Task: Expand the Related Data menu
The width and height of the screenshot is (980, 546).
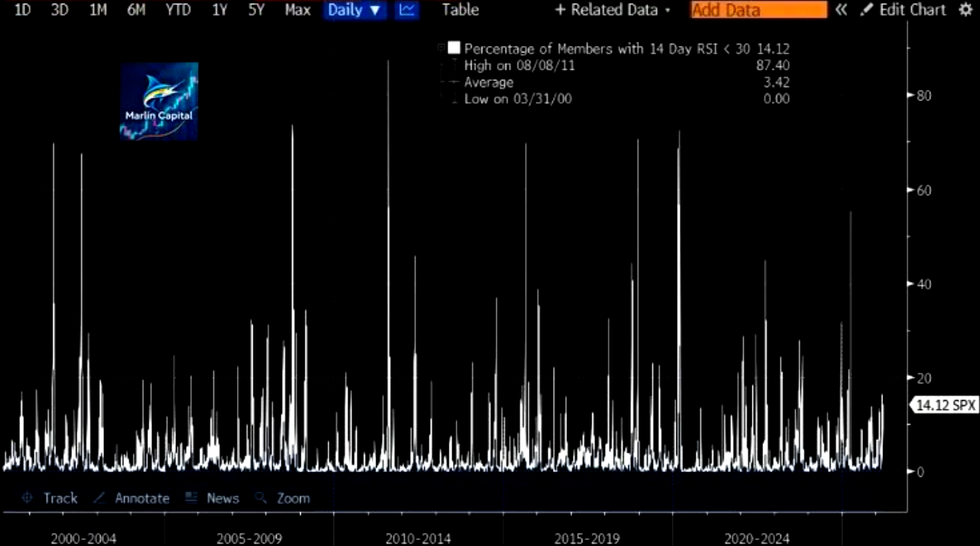Action: (x=612, y=10)
